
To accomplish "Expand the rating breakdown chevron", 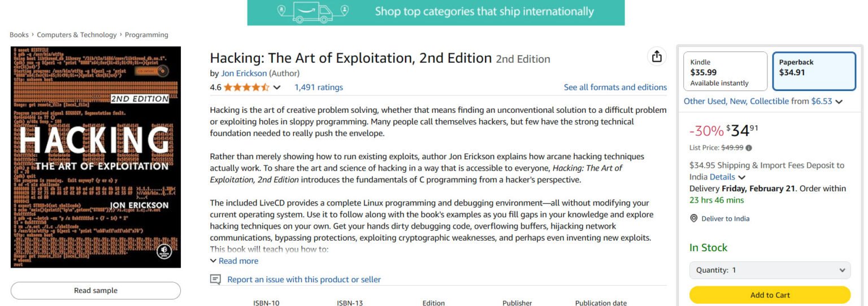I will (x=277, y=88).
